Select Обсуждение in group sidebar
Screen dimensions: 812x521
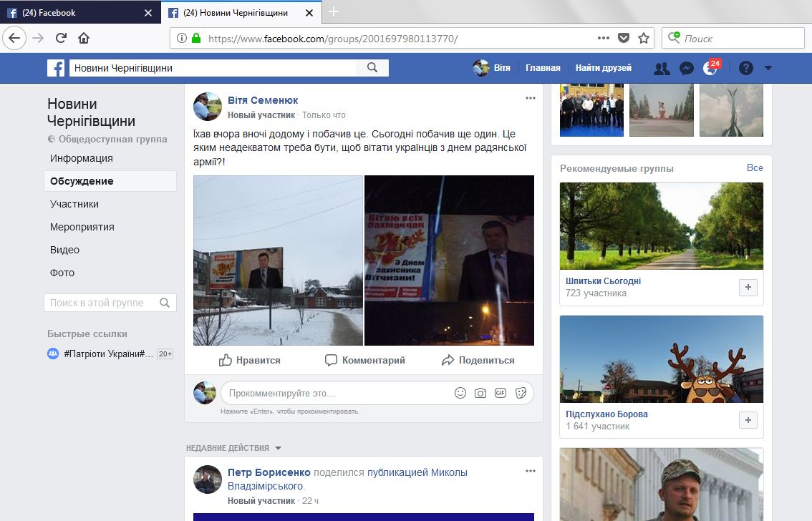pos(110,181)
